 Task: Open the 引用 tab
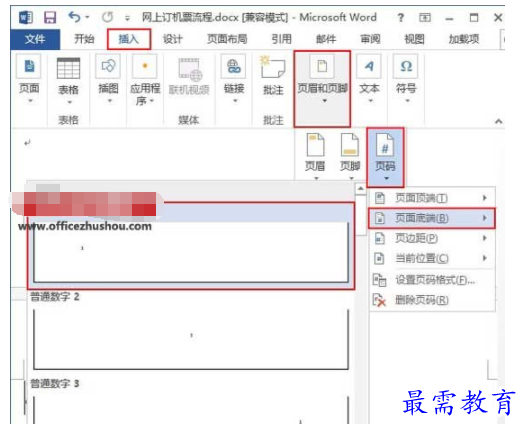281,39
